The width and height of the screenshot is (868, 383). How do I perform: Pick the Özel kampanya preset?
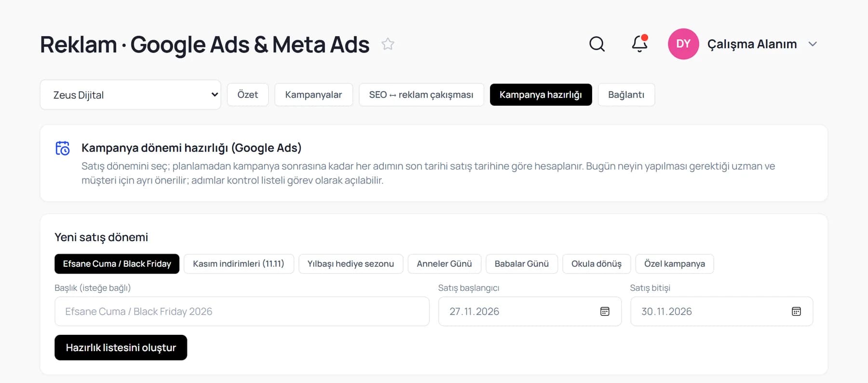pyautogui.click(x=675, y=264)
